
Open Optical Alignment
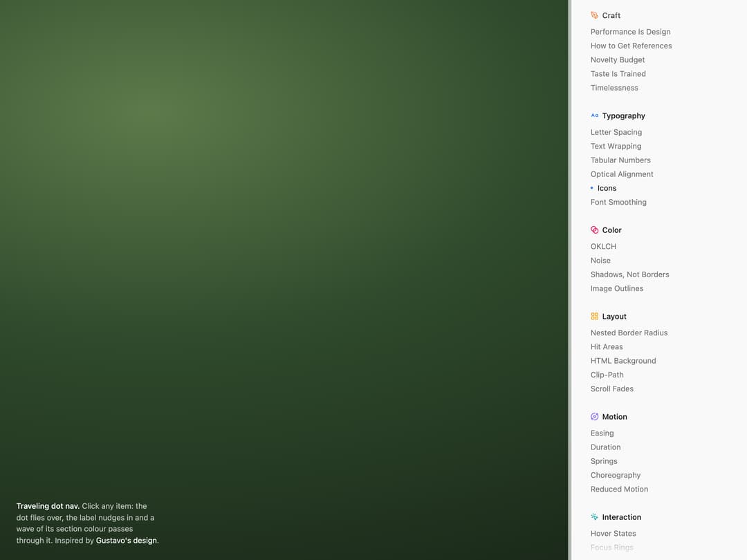point(622,174)
